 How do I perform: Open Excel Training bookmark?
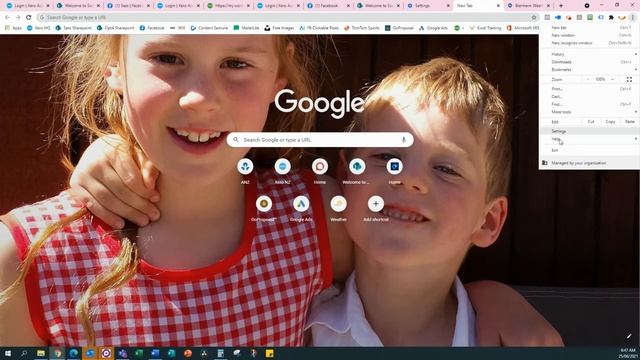coord(485,28)
